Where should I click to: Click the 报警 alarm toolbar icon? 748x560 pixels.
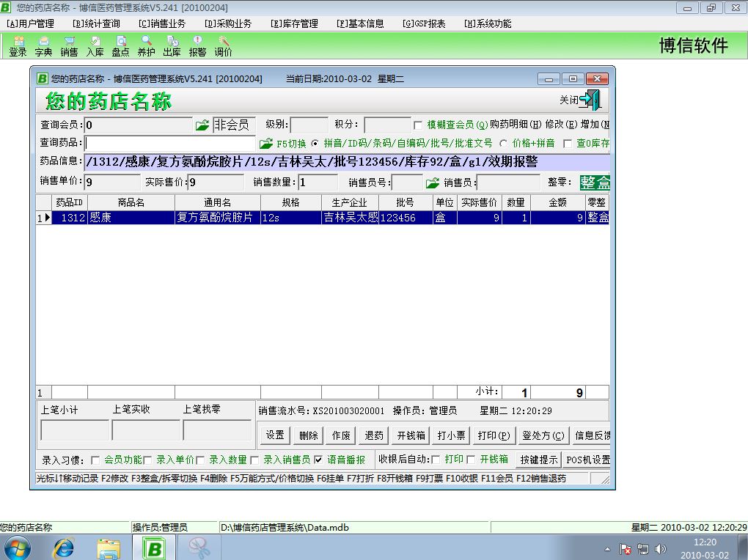197,46
